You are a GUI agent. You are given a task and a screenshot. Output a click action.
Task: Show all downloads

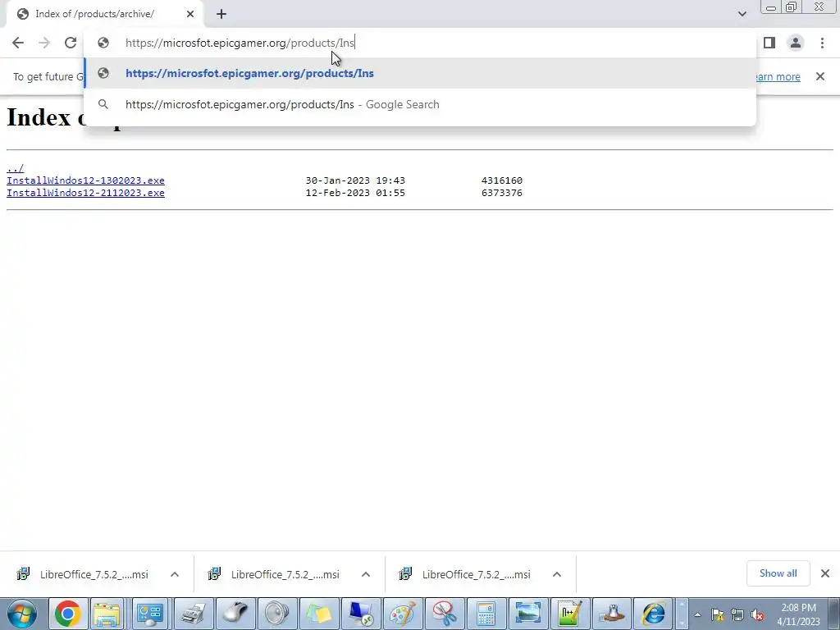tap(778, 573)
